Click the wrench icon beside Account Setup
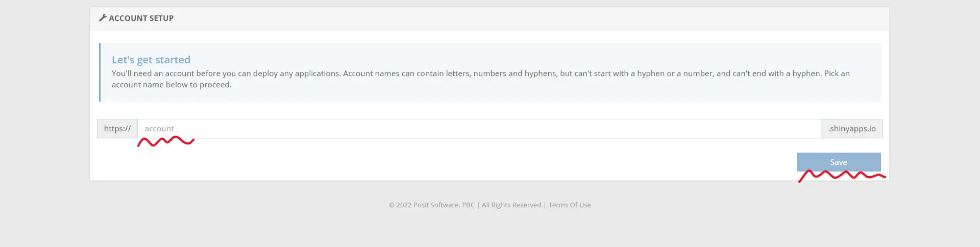The width and height of the screenshot is (980, 247). [x=103, y=18]
